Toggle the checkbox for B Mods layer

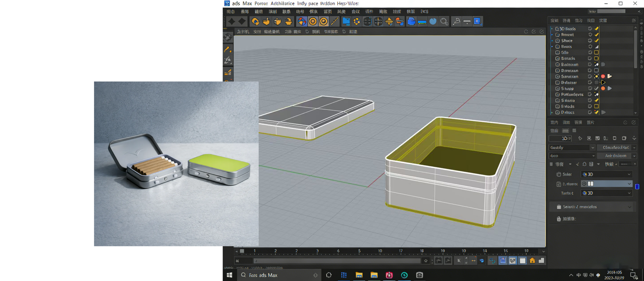pos(596,106)
